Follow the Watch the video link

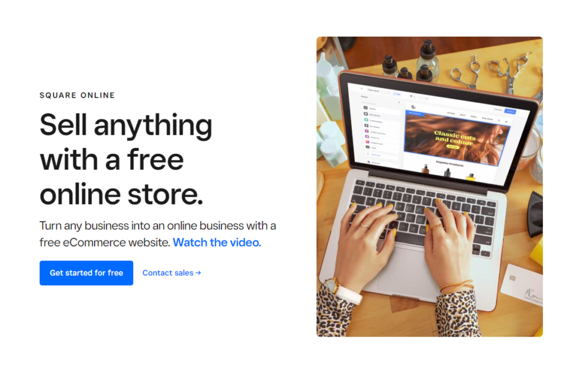pos(217,242)
